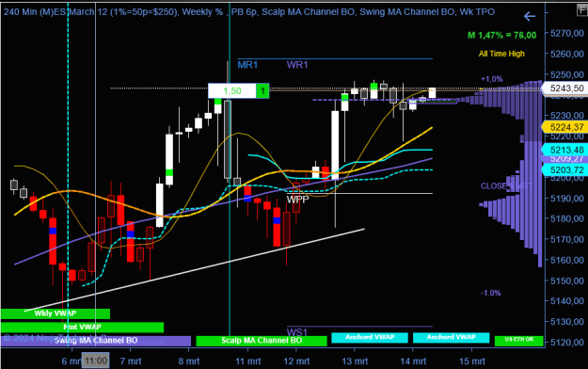588x369 pixels.
Task: Click the green quantity 1 box
Action: pyautogui.click(x=262, y=91)
